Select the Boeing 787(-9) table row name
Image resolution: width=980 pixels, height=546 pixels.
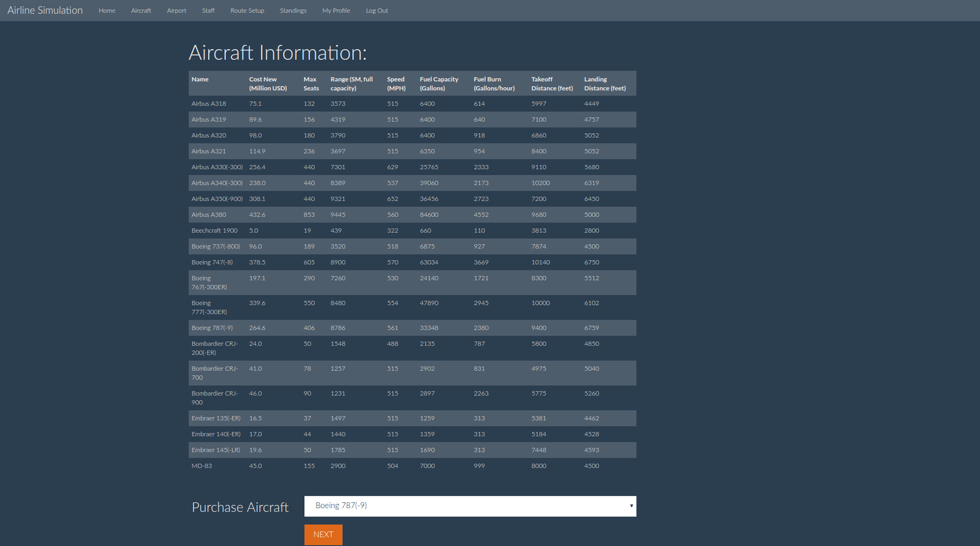click(x=212, y=328)
